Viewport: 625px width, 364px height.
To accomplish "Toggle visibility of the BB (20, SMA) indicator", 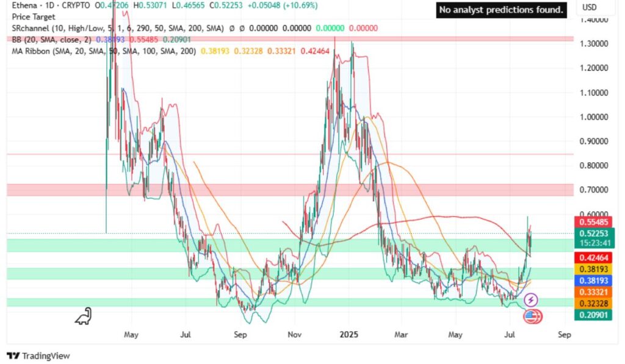I will click(x=51, y=38).
